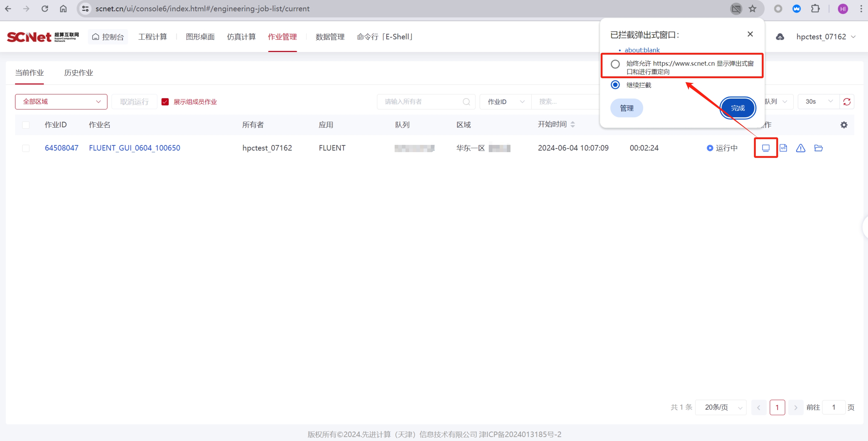
Task: Check the checkbox for job 64508047
Action: 26,148
